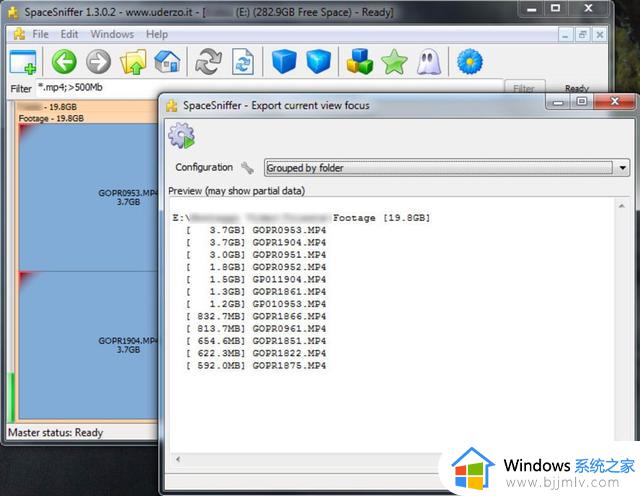Click GP010953.MP4 line in preview
The image size is (640, 496).
[256, 304]
